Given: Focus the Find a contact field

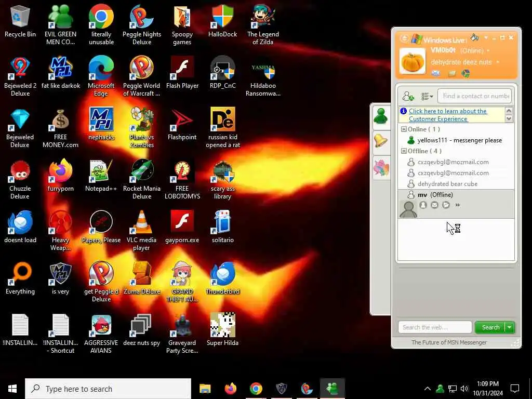Looking at the screenshot, I should coord(475,96).
